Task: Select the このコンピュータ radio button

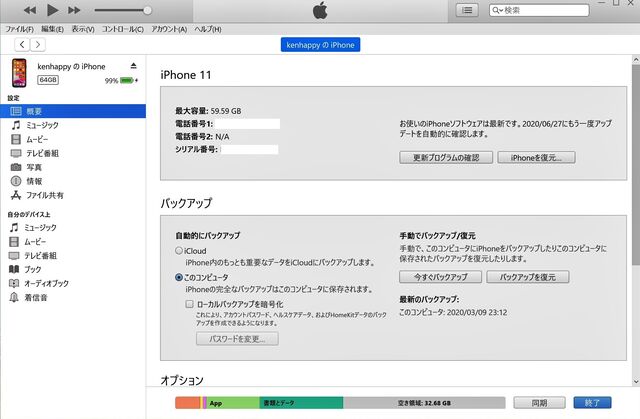Action: point(179,277)
